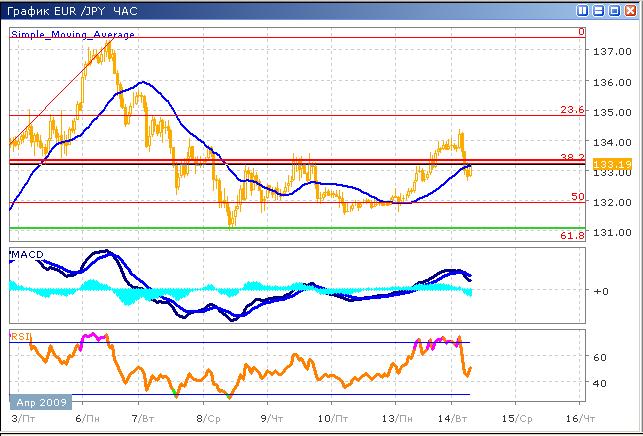Click the RSI panel label

pos(19,337)
